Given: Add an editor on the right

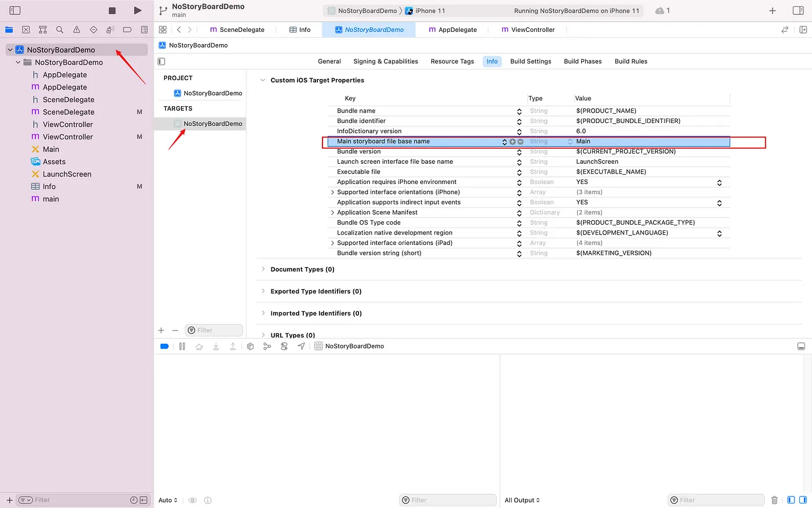Looking at the screenshot, I should (x=803, y=30).
